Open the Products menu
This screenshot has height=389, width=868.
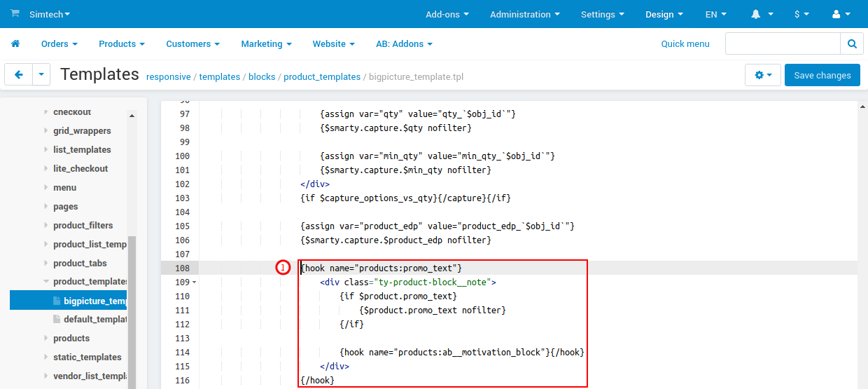[122, 43]
